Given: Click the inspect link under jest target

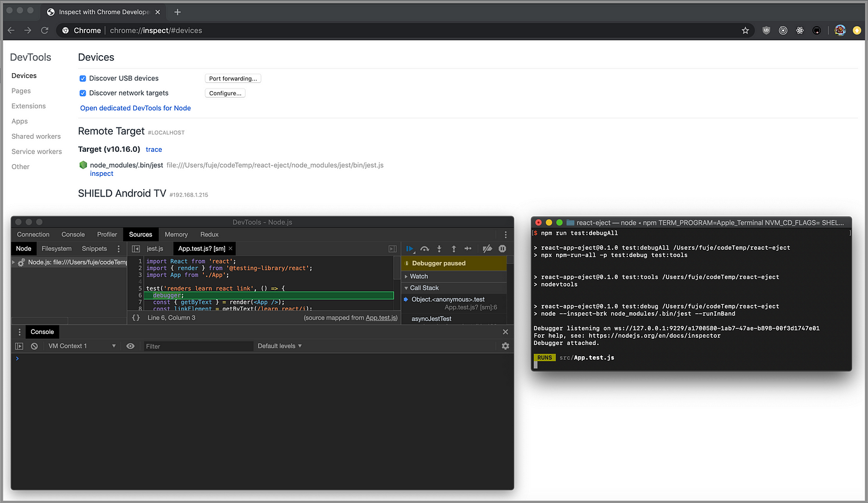Looking at the screenshot, I should tap(102, 174).
